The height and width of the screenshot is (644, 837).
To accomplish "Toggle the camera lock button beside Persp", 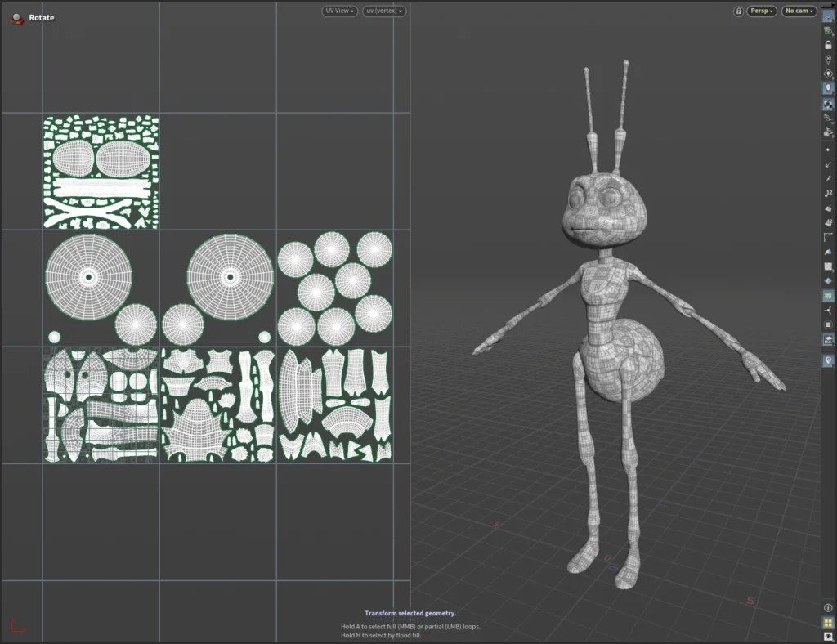I will (739, 11).
